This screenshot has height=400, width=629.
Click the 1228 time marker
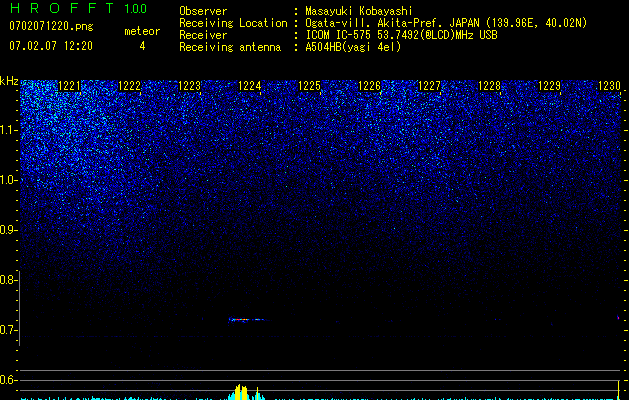pyautogui.click(x=489, y=86)
